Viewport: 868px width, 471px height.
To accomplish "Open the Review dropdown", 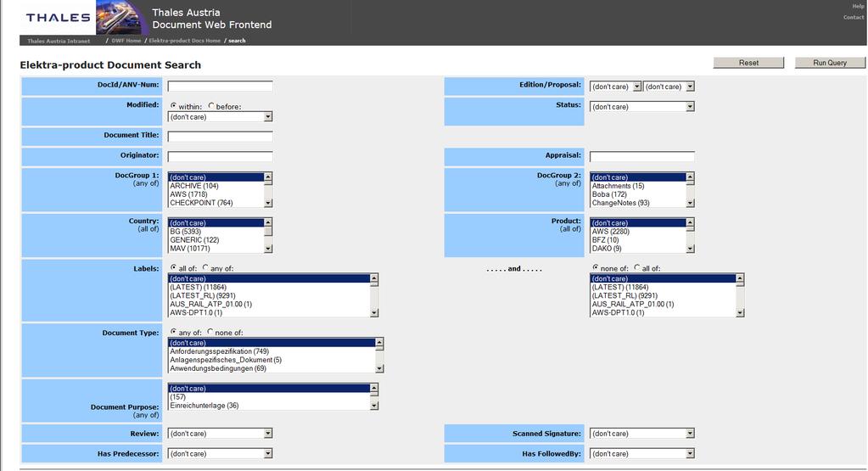I will pyautogui.click(x=220, y=434).
